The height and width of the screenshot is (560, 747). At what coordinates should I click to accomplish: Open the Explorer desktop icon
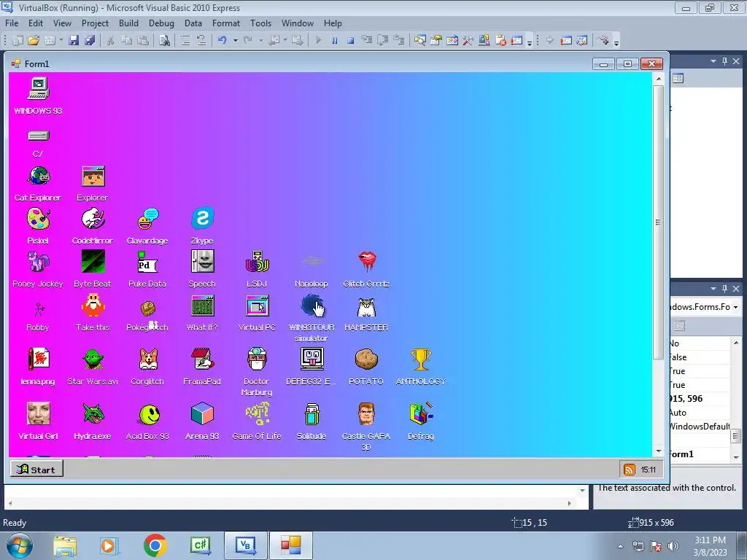pyautogui.click(x=93, y=176)
